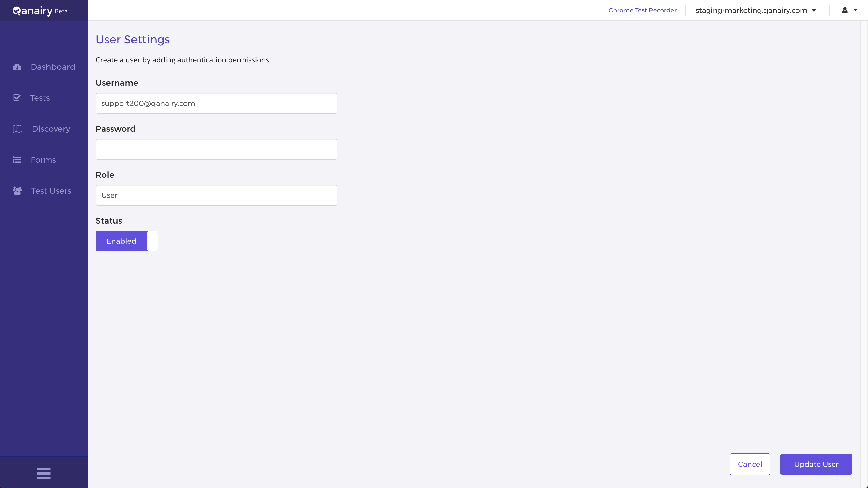
Task: Toggle the Enabled status switch
Action: coord(126,241)
